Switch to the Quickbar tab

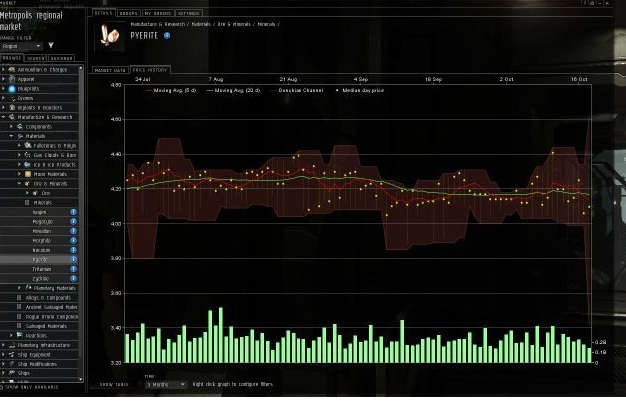tap(61, 58)
